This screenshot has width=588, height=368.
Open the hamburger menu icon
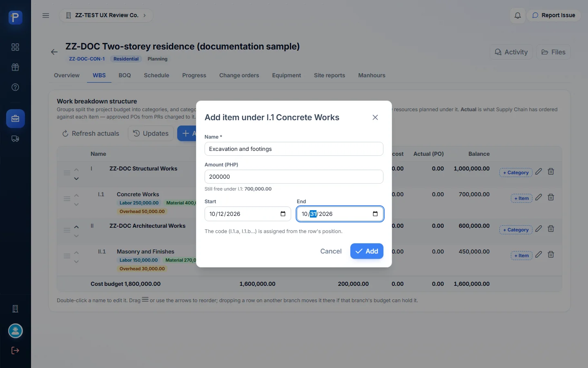pos(46,16)
